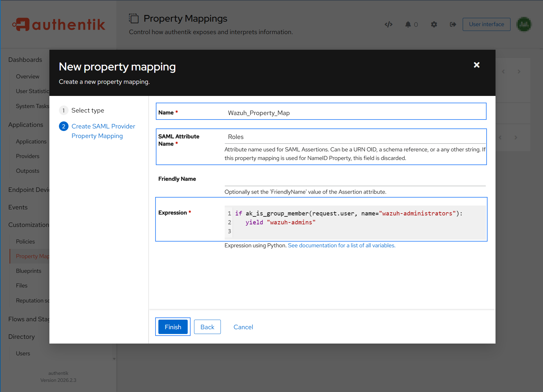Close the New property mapping dialog
This screenshot has width=543, height=392.
tap(476, 65)
